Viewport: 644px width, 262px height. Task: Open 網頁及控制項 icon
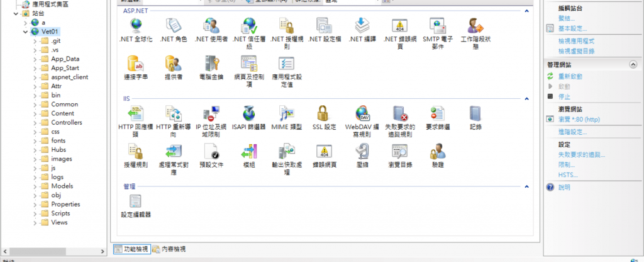(x=249, y=64)
